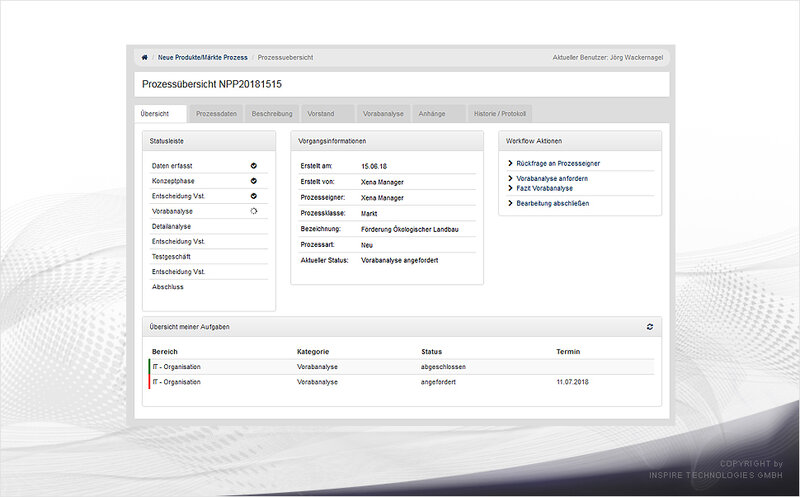Viewport: 800px width, 497px height.
Task: Click the checkmark icon beside Daten erfasst
Action: point(254,166)
